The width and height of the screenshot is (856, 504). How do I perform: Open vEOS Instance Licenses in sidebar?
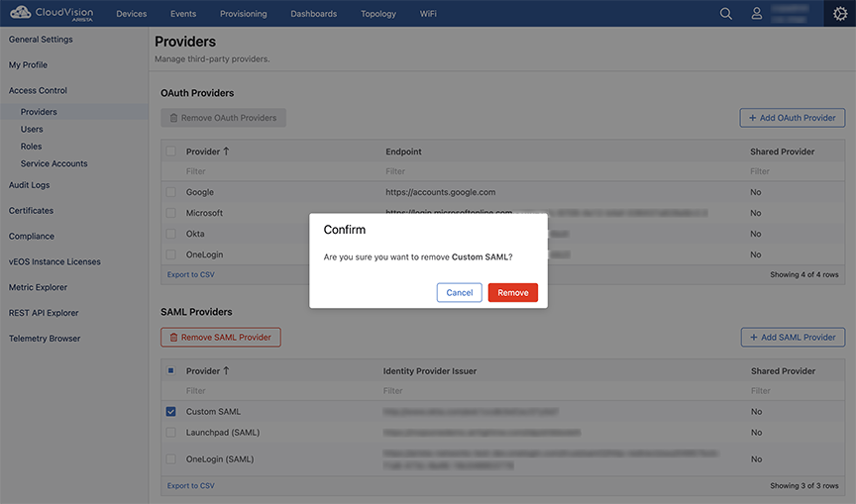tap(54, 261)
